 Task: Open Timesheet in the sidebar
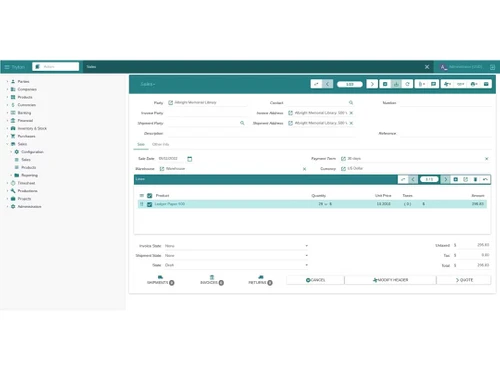[x=26, y=183]
